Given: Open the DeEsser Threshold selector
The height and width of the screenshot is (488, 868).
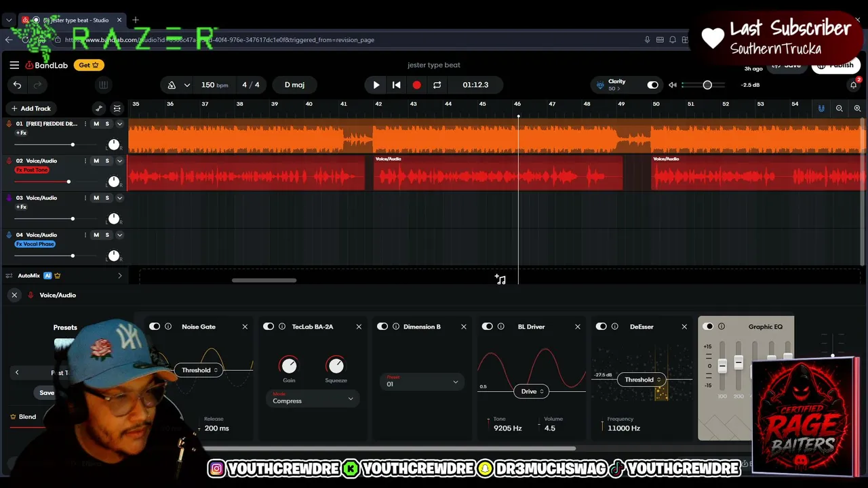Looking at the screenshot, I should click(643, 380).
